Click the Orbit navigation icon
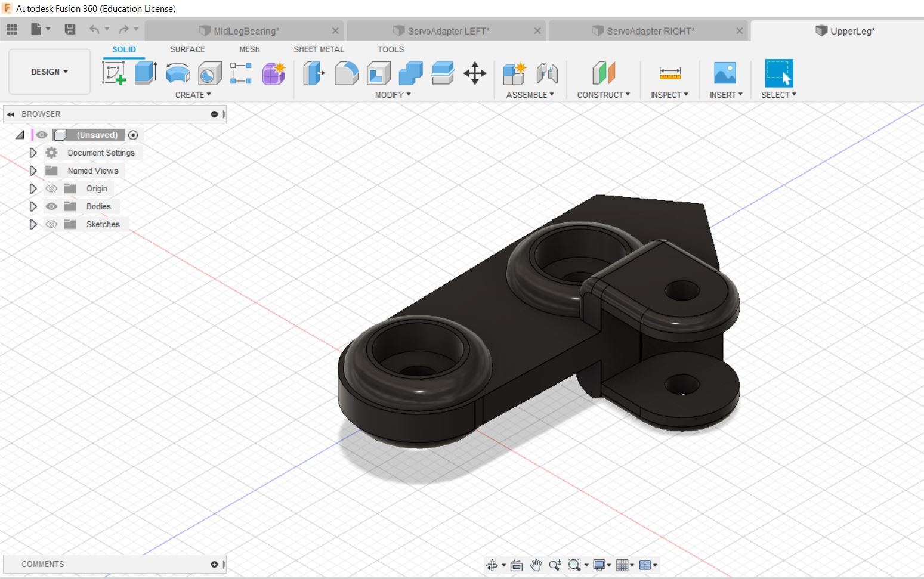924x579 pixels. (492, 565)
